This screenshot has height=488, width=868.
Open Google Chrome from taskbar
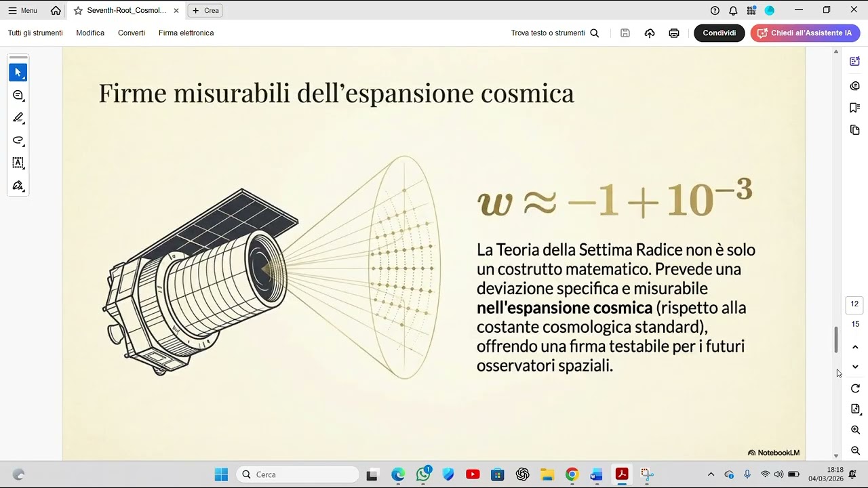[572, 474]
